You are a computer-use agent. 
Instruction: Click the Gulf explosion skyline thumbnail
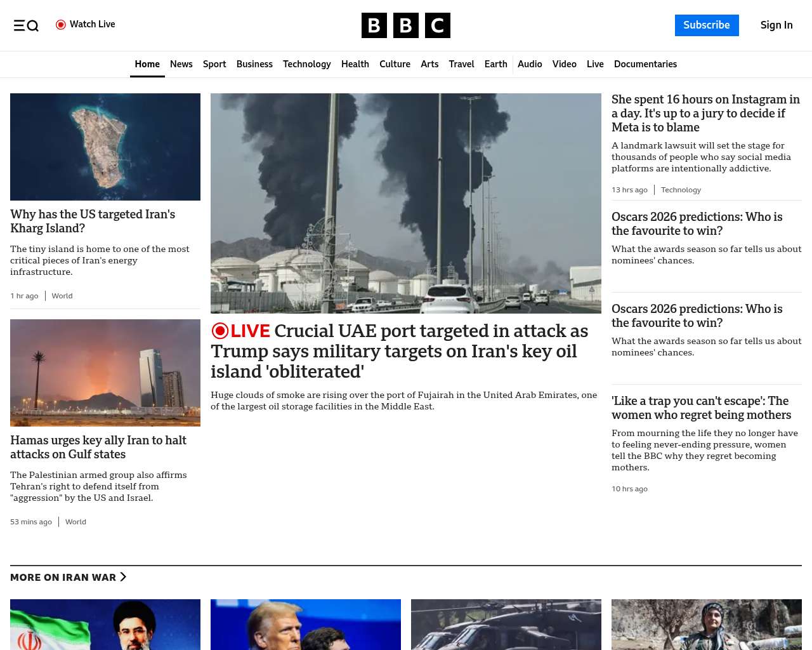click(105, 373)
